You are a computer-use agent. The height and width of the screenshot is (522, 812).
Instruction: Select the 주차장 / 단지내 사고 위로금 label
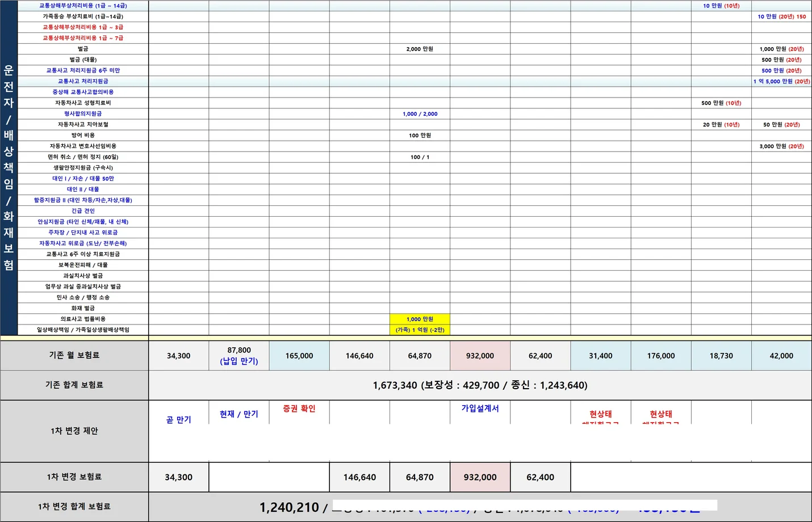coord(83,232)
